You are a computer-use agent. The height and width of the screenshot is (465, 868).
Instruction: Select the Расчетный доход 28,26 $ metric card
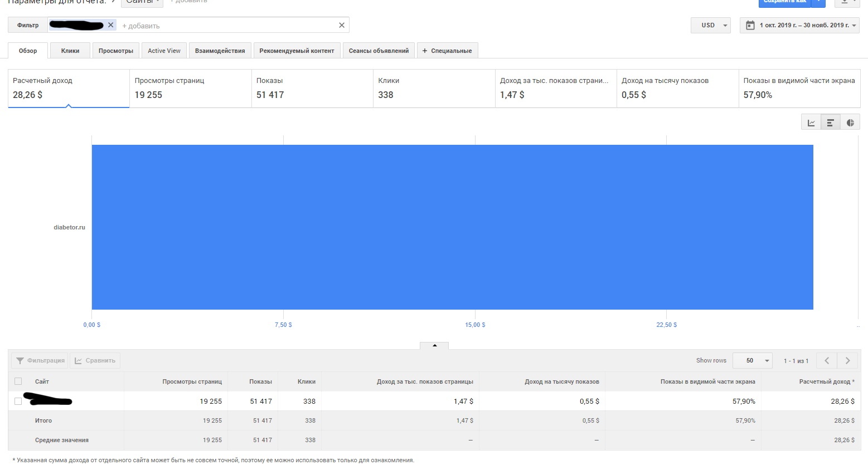click(69, 88)
